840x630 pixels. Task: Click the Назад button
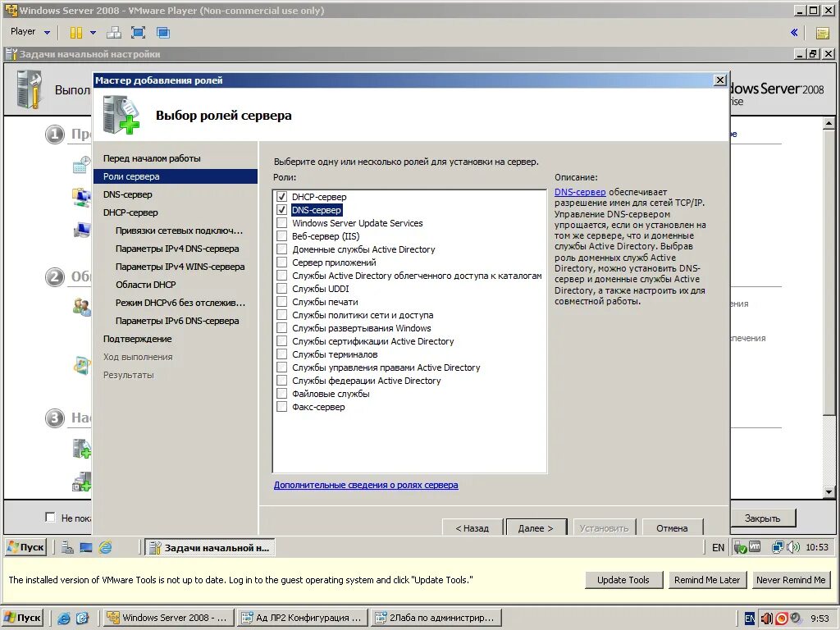coord(472,527)
